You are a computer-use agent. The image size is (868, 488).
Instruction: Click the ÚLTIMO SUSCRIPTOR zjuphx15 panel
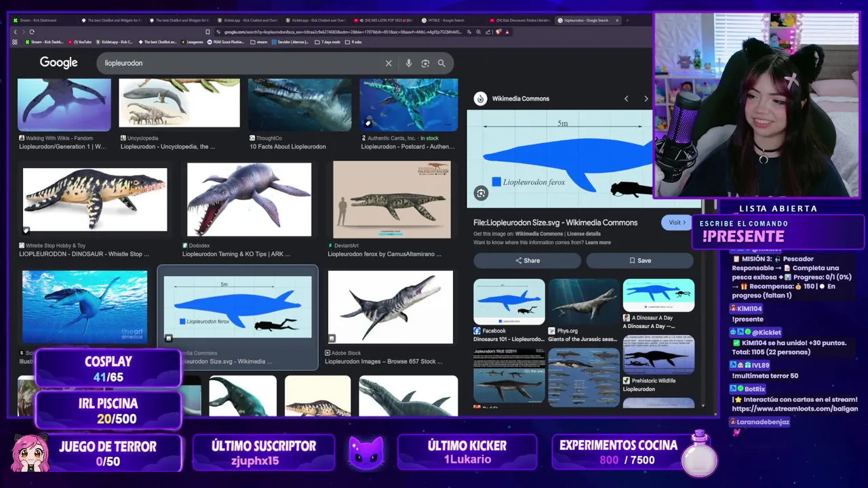tap(264, 453)
